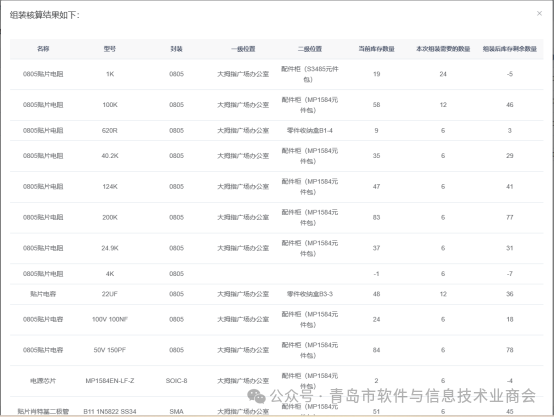Click the 一级位置 column header
Image resolution: width=554 pixels, height=418 pixels.
pos(243,49)
